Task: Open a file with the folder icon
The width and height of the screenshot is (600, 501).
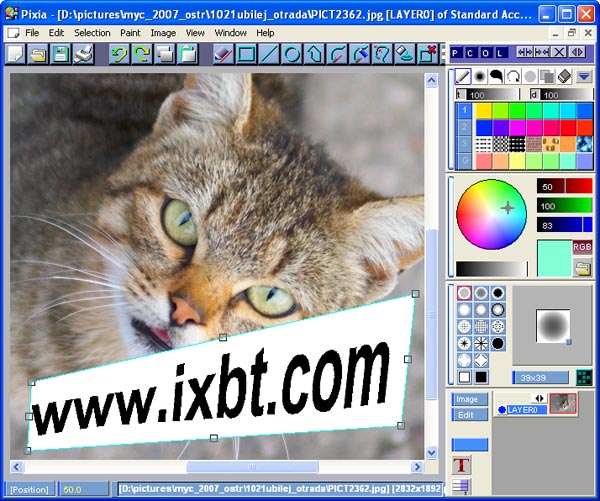Action: click(x=38, y=54)
